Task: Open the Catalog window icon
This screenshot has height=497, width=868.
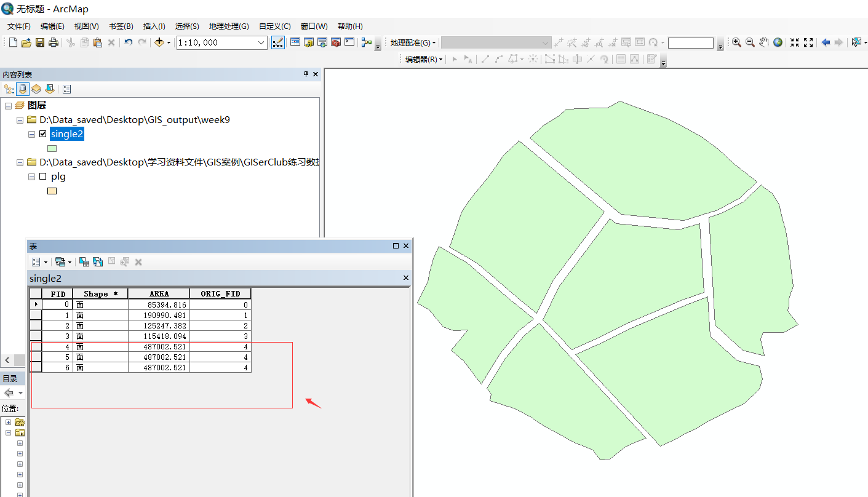Action: coord(309,42)
